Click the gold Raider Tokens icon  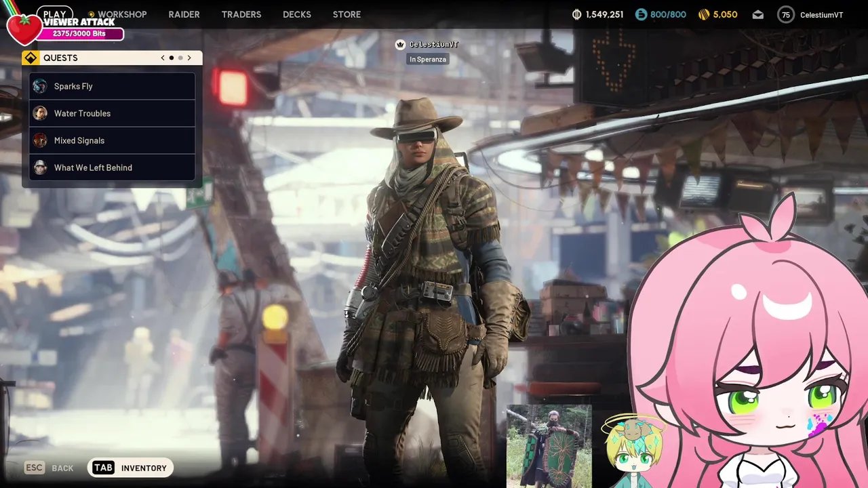coord(704,14)
